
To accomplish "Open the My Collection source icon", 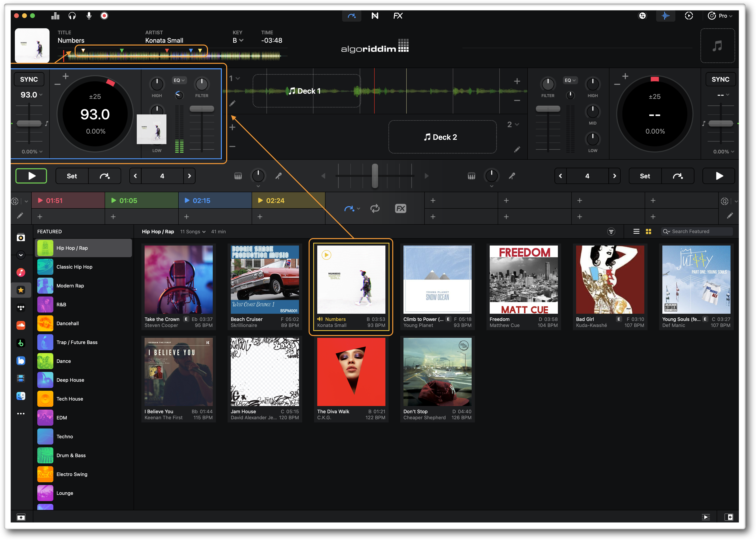I will (x=21, y=238).
